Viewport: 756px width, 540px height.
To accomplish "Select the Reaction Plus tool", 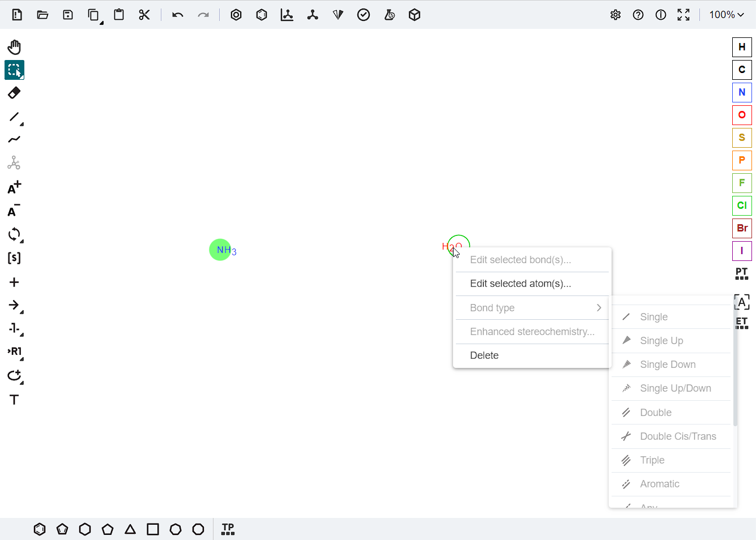I will coord(14,282).
